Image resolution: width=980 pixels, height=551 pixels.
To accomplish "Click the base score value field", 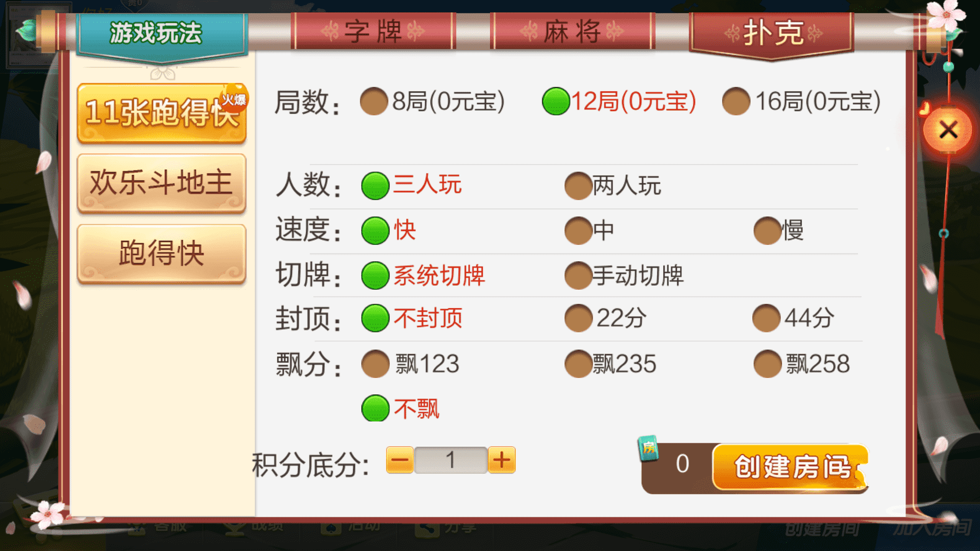I will coord(451,460).
